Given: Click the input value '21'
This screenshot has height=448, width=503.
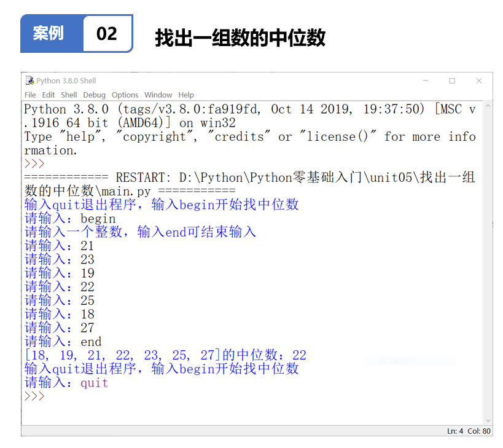Looking at the screenshot, I should pos(87,246).
